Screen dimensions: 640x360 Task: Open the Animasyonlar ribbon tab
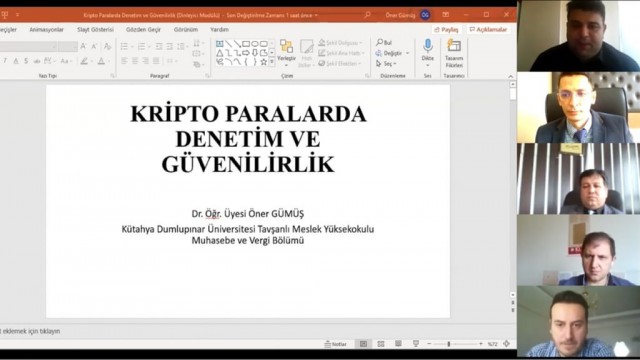[x=47, y=29]
